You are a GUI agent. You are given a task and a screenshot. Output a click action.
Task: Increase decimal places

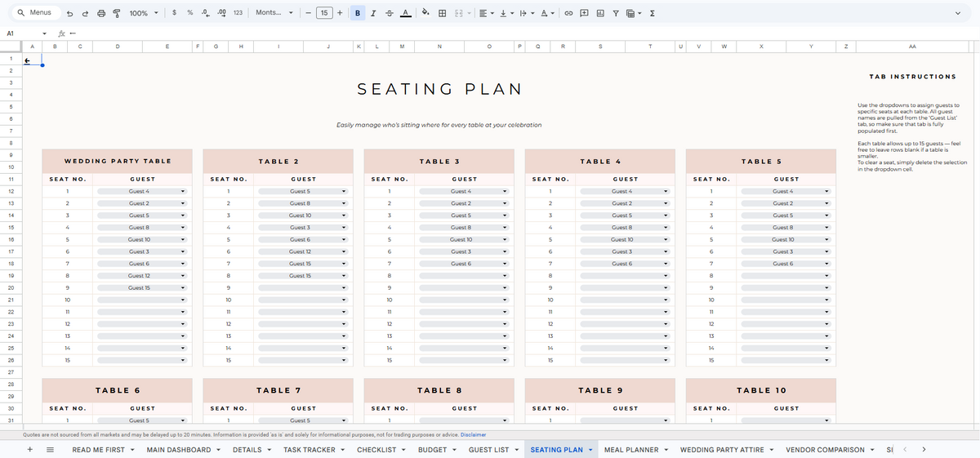[x=221, y=13]
